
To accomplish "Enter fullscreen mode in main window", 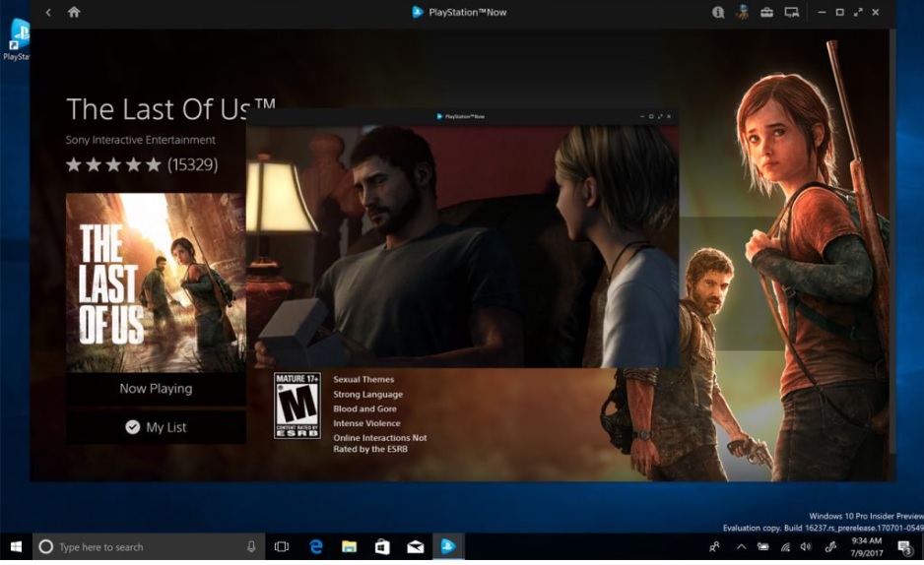I will (859, 13).
